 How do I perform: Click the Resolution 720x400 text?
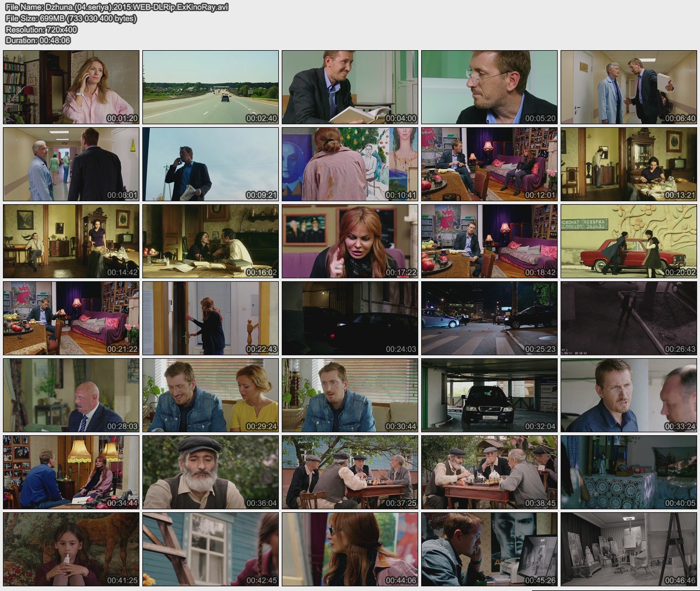click(41, 29)
